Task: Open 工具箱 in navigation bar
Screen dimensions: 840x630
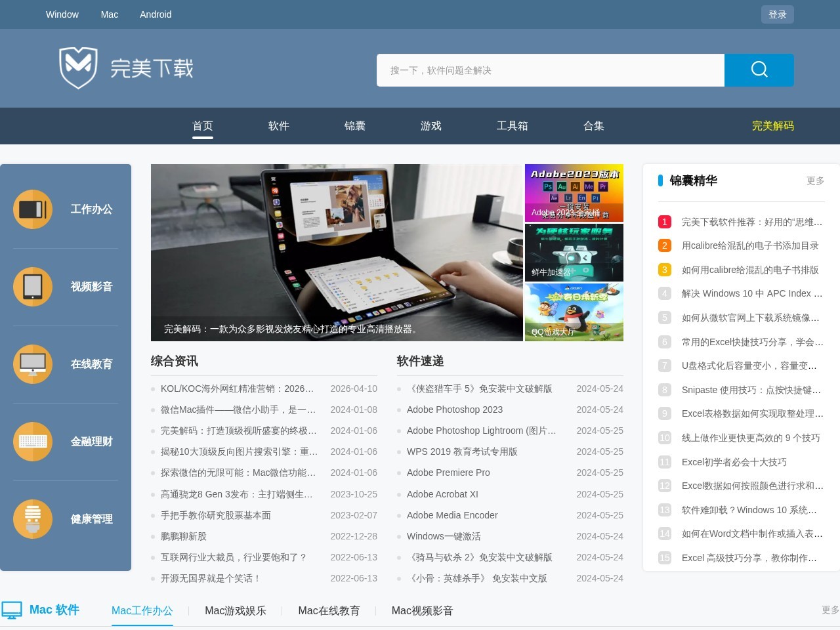Action: click(x=513, y=126)
